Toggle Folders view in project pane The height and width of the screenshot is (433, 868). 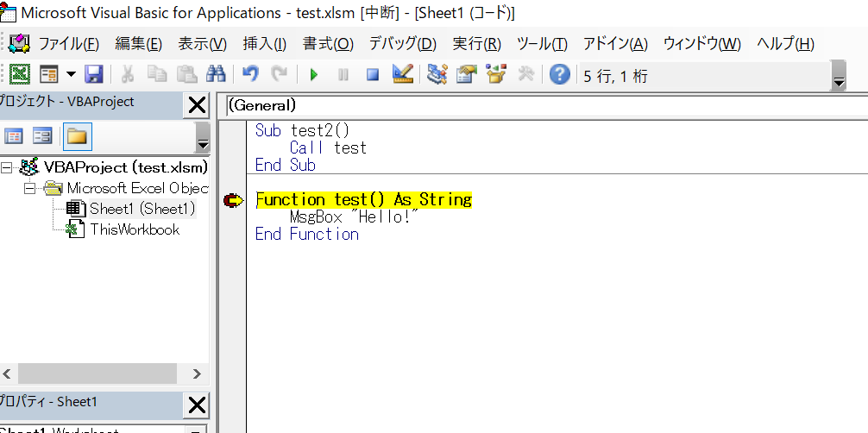[78, 137]
